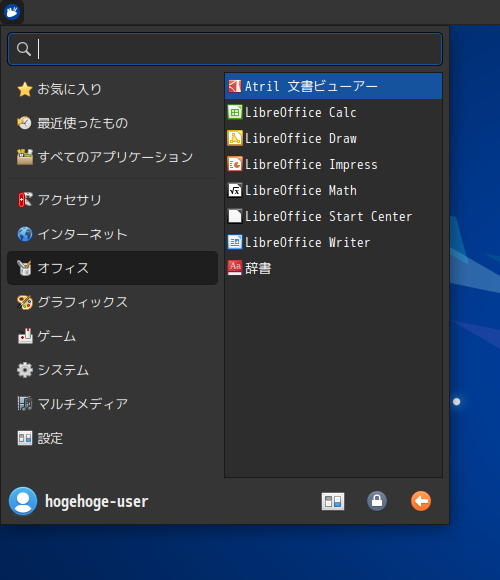Select the お気に入り favorites category
This screenshot has width=500, height=580.
[x=112, y=89]
